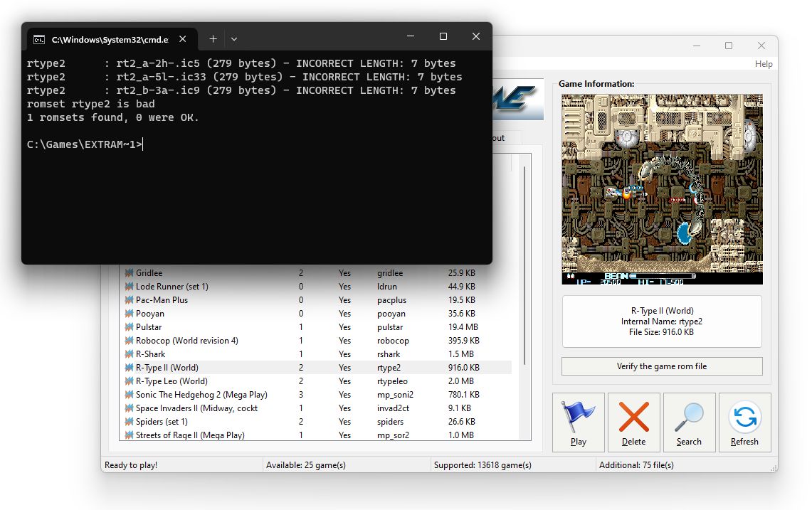This screenshot has height=510, width=812.
Task: Open a new terminal tab with plus
Action: tap(213, 39)
